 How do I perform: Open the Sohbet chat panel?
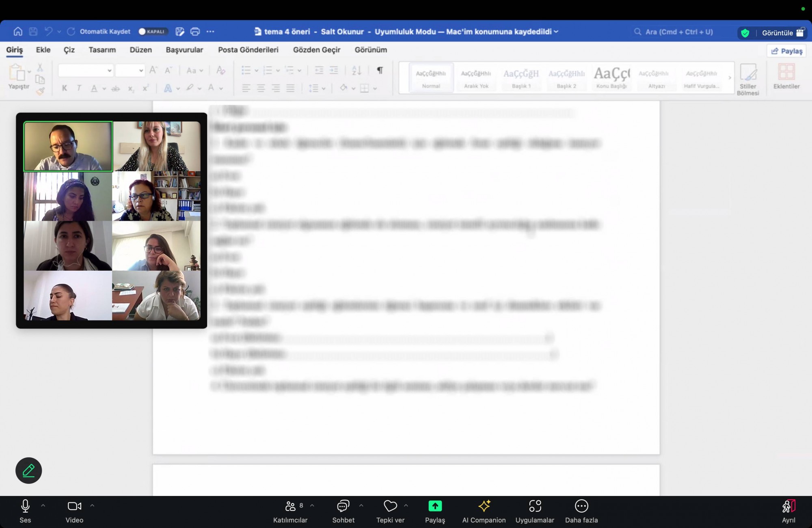click(343, 511)
